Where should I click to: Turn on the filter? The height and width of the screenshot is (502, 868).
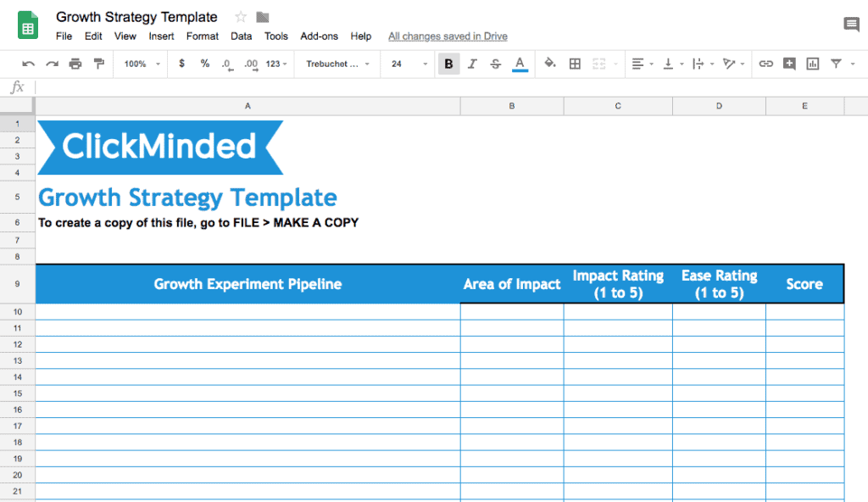point(836,64)
